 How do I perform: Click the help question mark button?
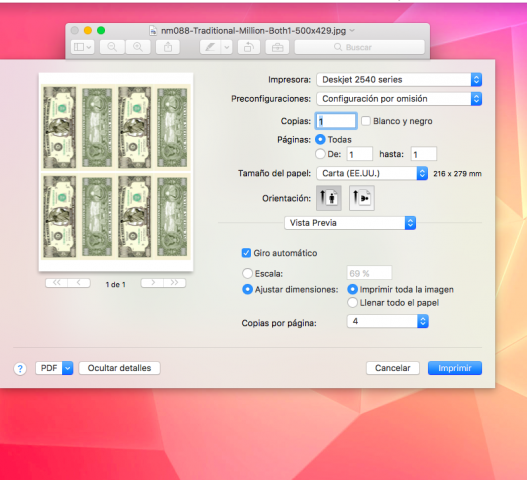tap(20, 369)
